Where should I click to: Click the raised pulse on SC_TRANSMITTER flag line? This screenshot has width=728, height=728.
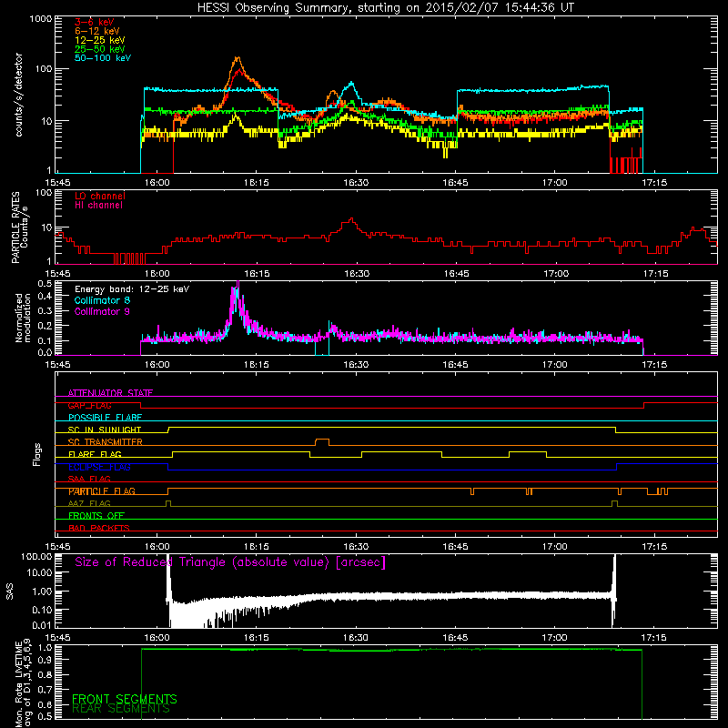pos(322,441)
